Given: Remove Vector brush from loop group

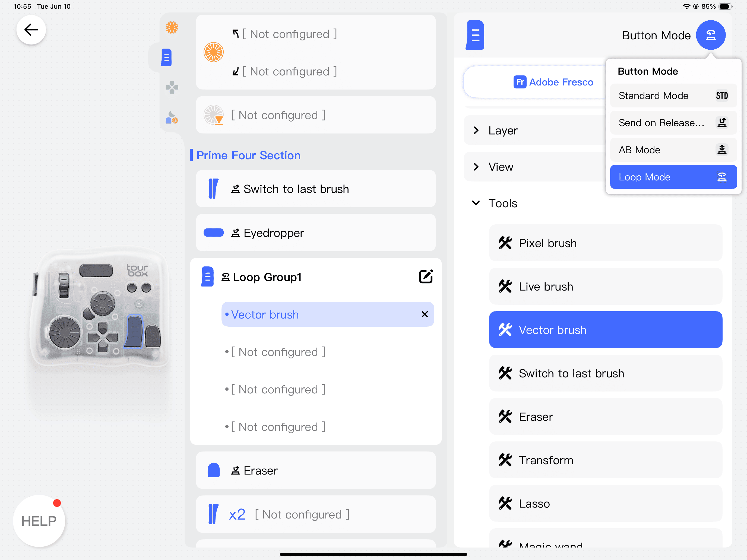Looking at the screenshot, I should pyautogui.click(x=425, y=314).
